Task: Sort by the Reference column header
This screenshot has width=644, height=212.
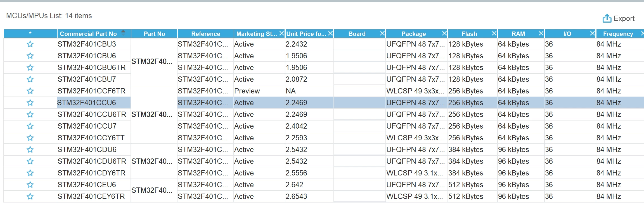Action: [x=206, y=34]
